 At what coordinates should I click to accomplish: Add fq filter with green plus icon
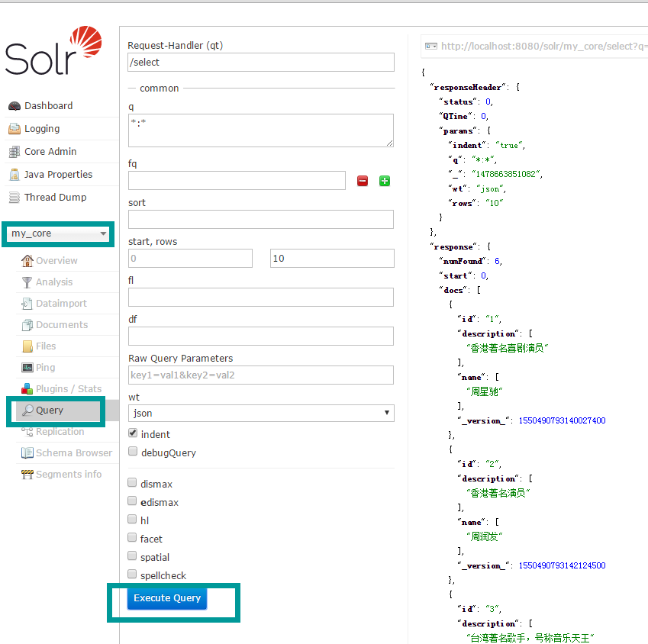coord(385,181)
